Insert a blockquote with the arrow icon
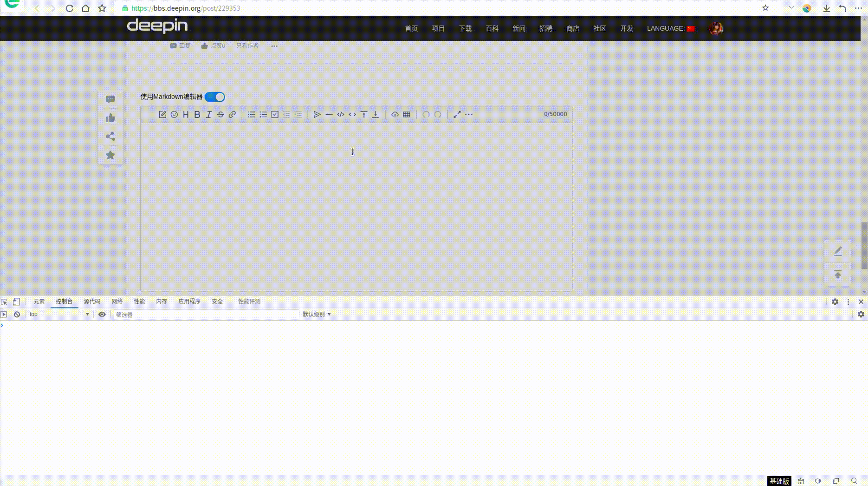This screenshot has height=486, width=868. tap(317, 114)
